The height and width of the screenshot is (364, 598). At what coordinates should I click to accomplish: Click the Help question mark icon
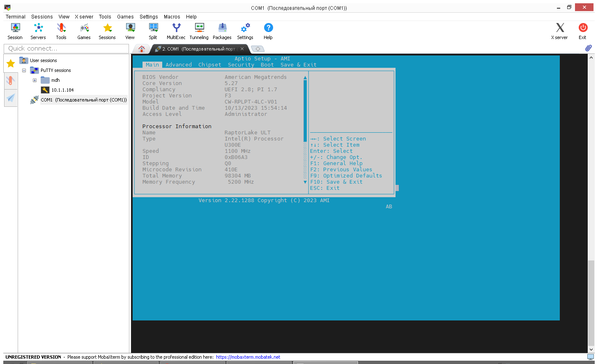click(x=268, y=31)
